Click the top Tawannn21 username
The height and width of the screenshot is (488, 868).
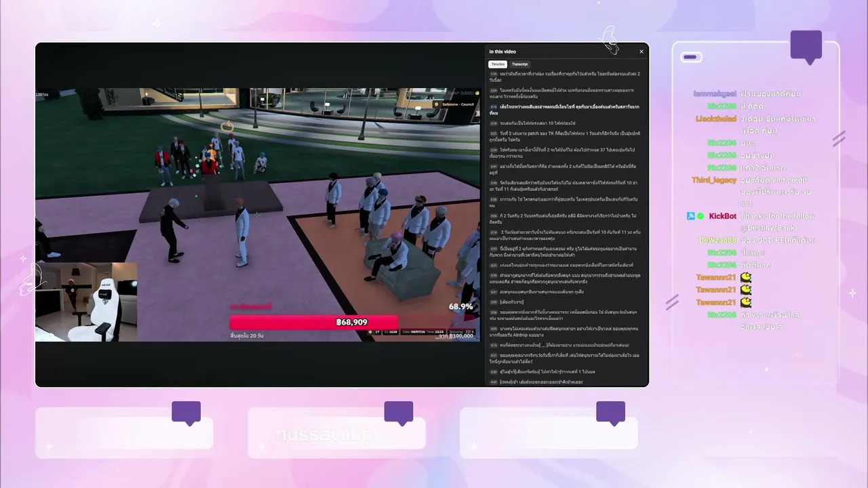click(716, 277)
